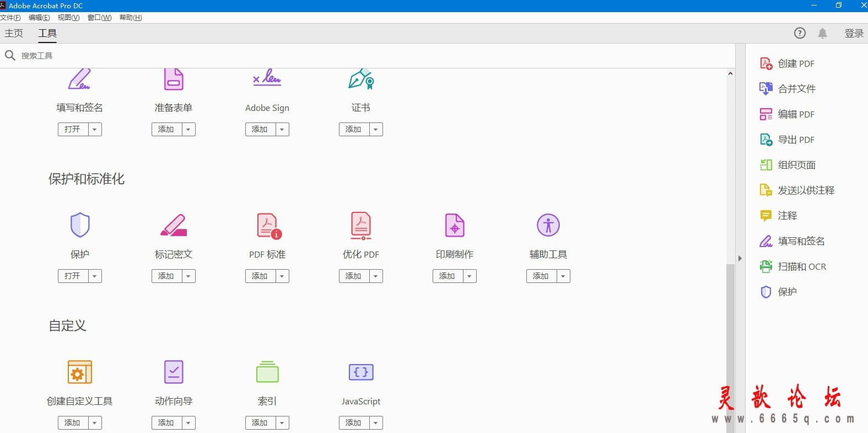This screenshot has height=433, width=868.
Task: Open 创建 PDF from the right sidebar
Action: (x=787, y=63)
